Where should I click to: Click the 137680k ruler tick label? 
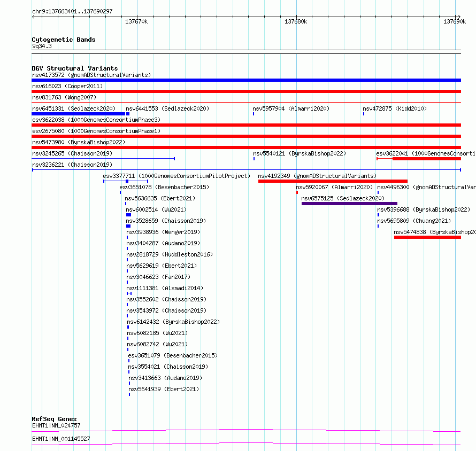click(296, 21)
